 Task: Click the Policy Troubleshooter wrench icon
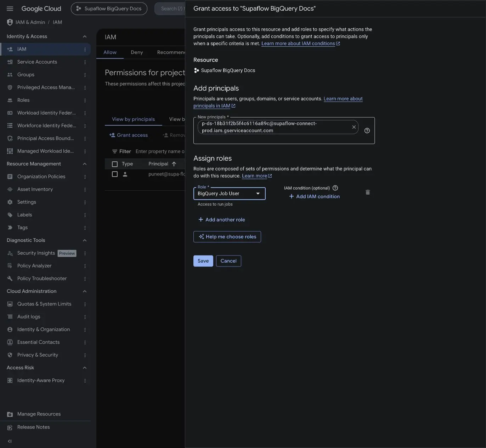pyautogui.click(x=10, y=278)
